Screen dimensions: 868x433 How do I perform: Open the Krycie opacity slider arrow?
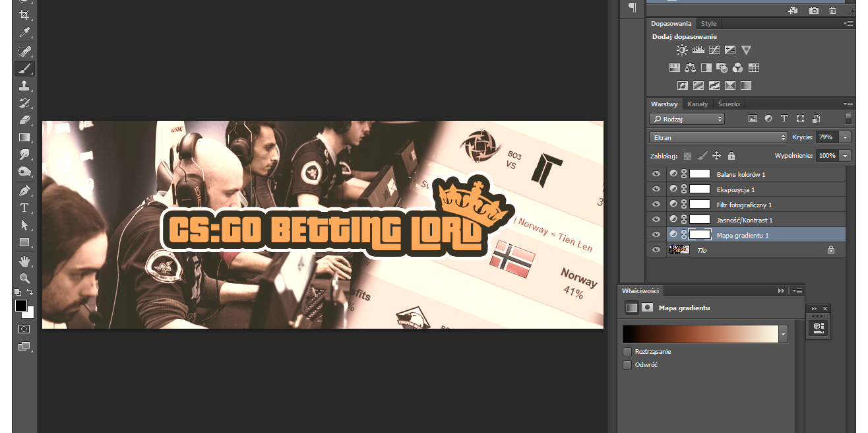tap(845, 137)
